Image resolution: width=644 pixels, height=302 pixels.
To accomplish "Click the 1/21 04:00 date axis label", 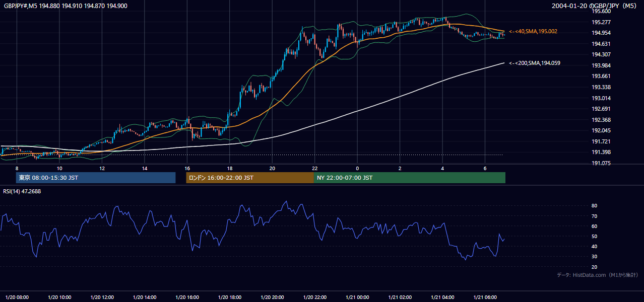I will coord(442,297).
